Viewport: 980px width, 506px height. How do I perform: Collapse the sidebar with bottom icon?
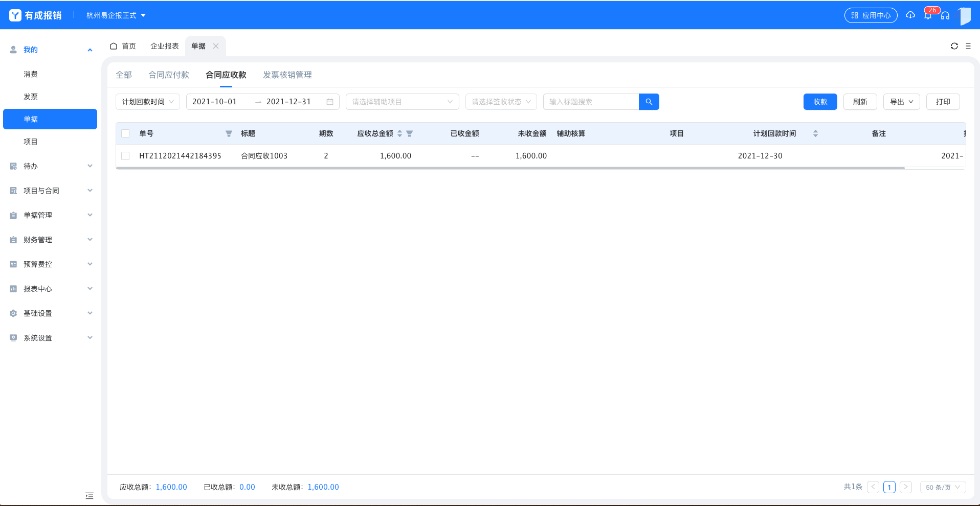(90, 496)
